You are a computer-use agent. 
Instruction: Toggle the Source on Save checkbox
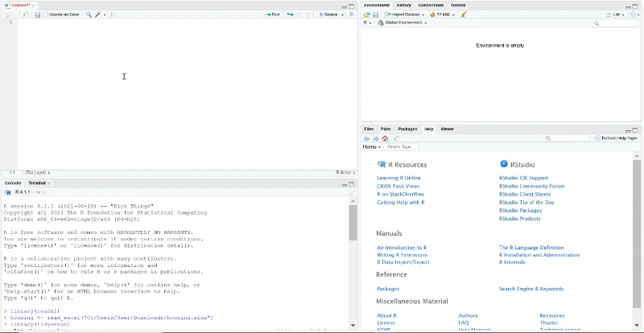(x=46, y=14)
